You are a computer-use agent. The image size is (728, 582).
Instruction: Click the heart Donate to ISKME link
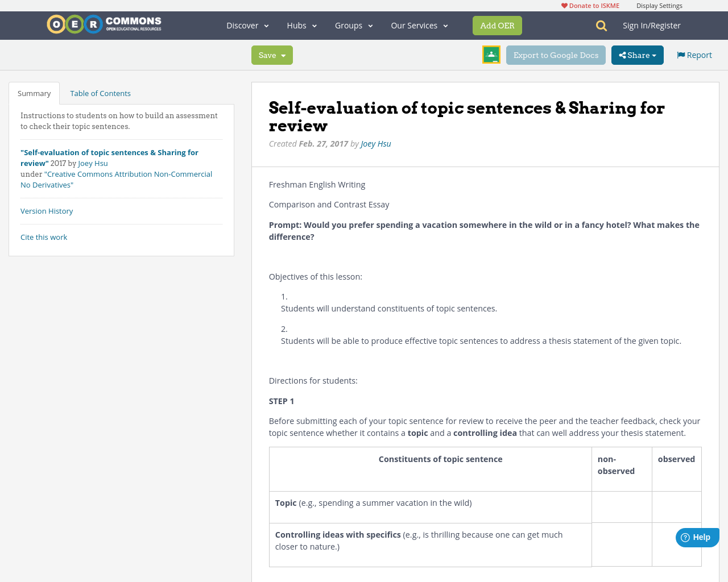[x=590, y=6]
